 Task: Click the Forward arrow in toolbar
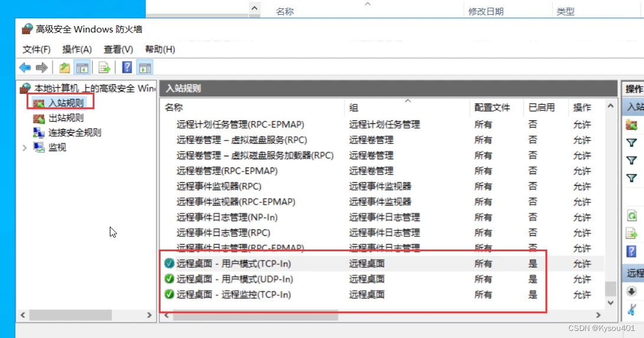tap(42, 67)
